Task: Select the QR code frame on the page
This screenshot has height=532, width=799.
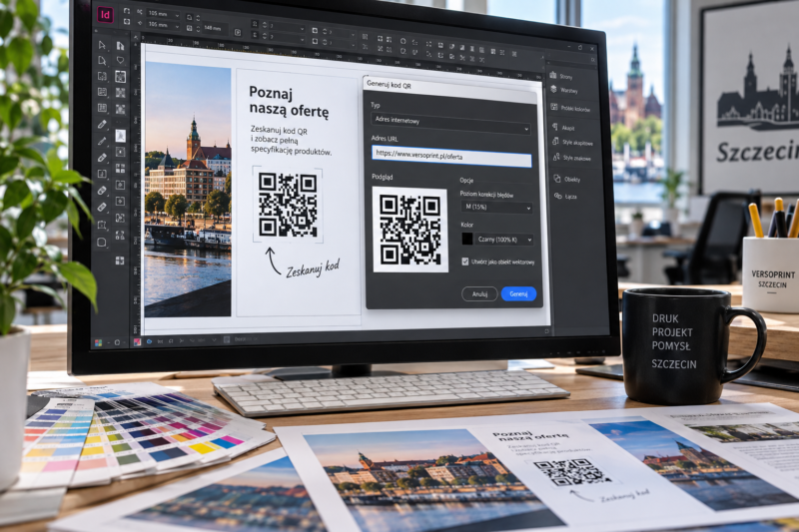Action: [288, 205]
